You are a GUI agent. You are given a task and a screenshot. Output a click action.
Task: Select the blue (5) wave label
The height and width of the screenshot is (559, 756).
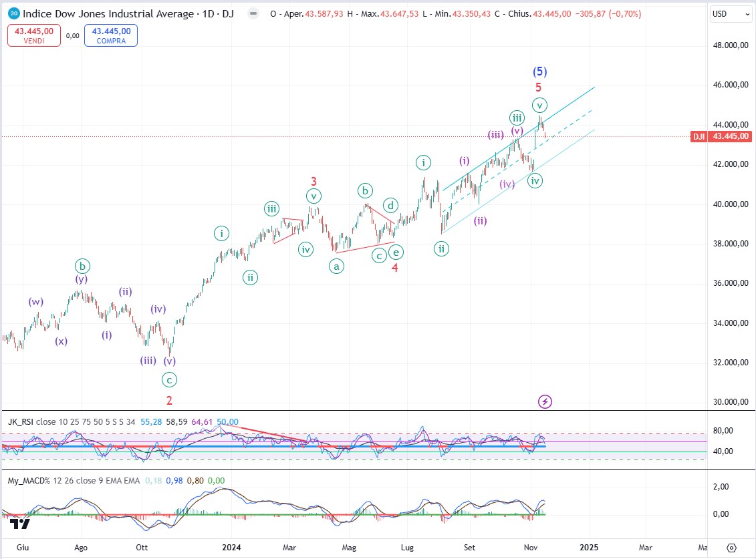point(539,72)
